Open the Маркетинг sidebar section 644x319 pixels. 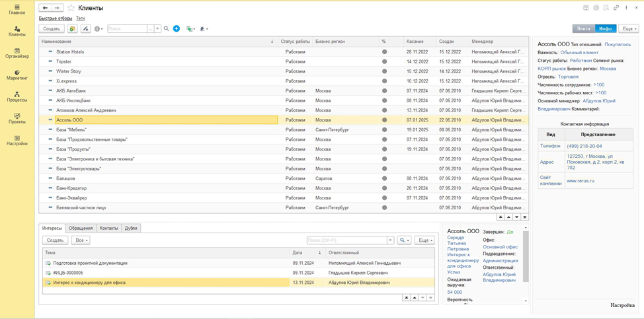(x=17, y=75)
